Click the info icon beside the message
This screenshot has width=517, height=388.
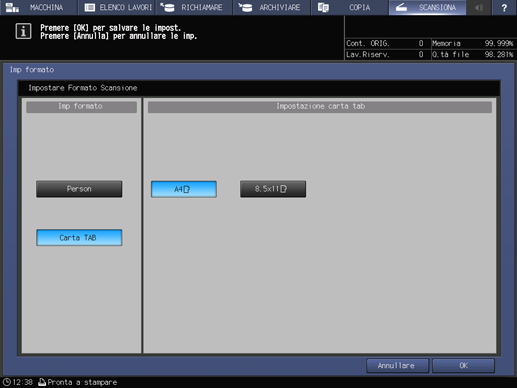click(23, 31)
